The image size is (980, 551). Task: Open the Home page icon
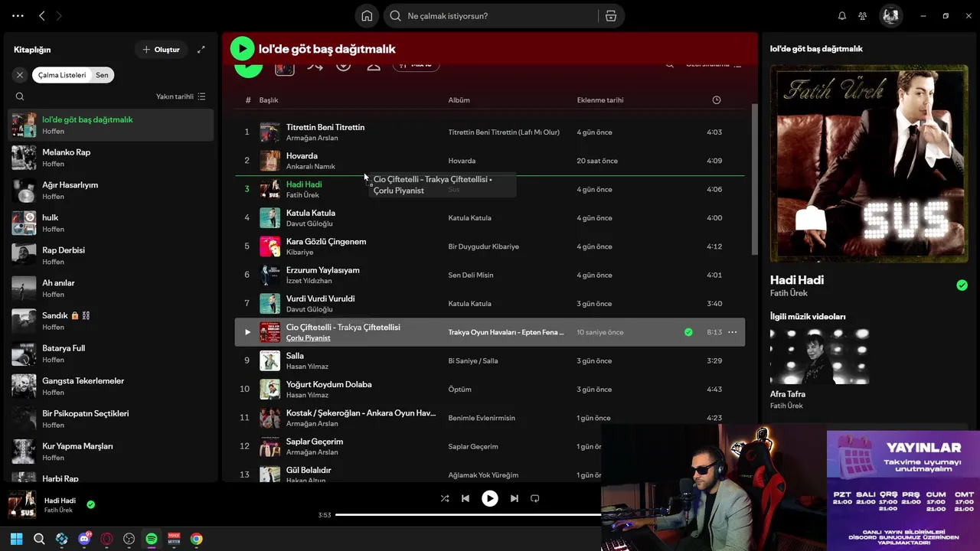tap(367, 16)
